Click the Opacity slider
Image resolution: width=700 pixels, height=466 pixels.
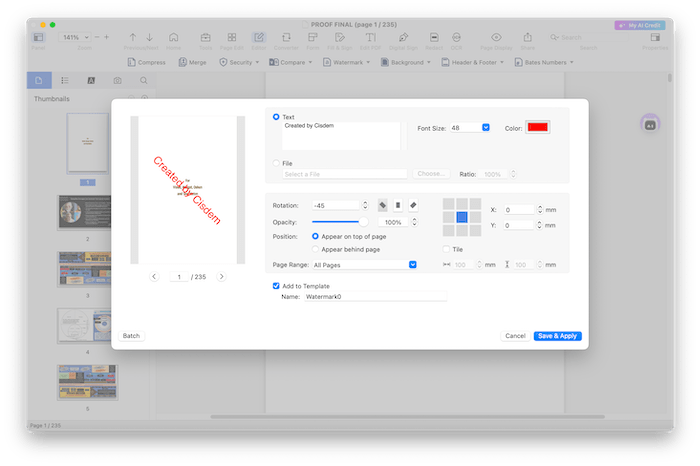point(339,222)
